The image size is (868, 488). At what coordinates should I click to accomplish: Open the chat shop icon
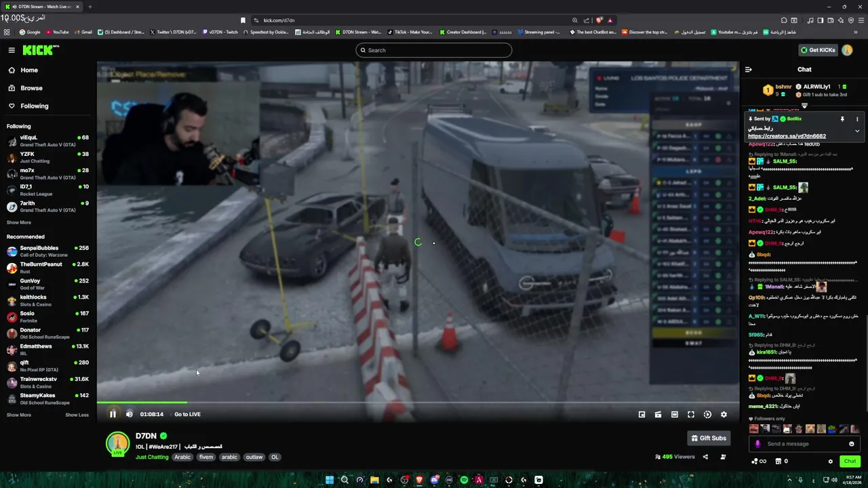tap(778, 462)
